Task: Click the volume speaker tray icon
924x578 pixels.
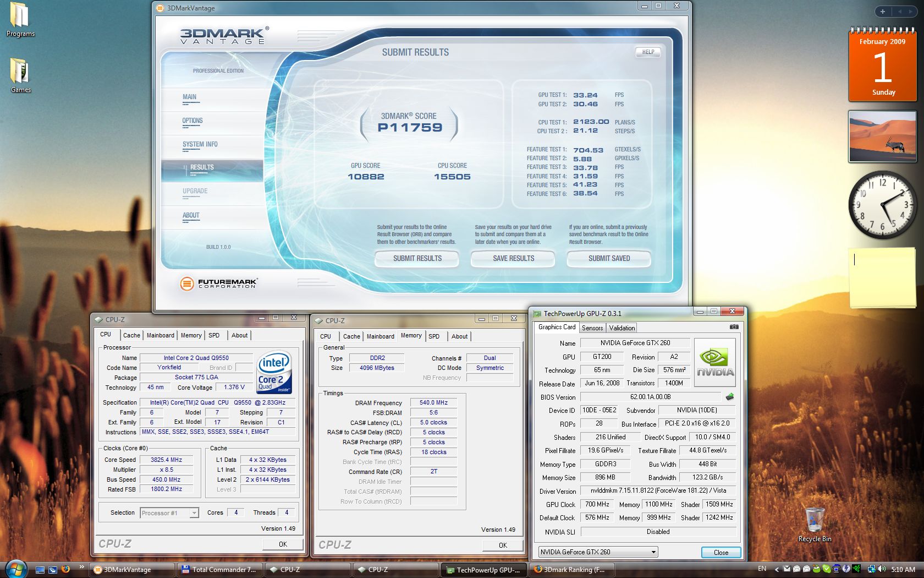Action: point(882,569)
